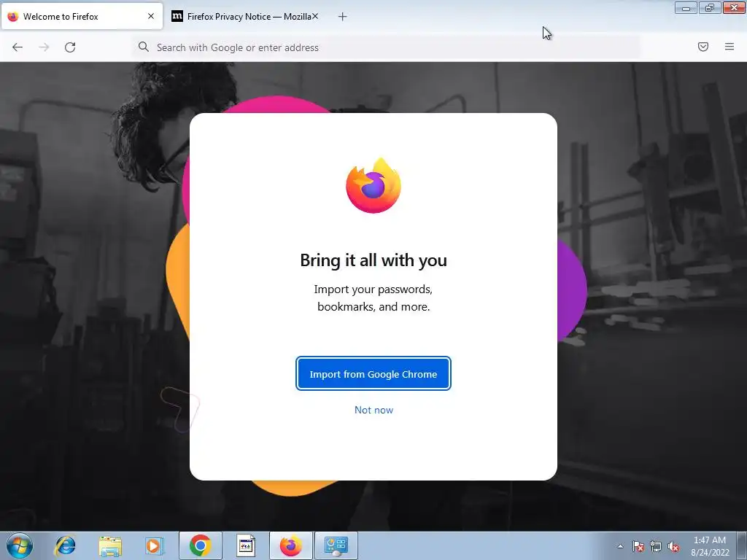Launch Internet Explorer from the taskbar
The height and width of the screenshot is (560, 747).
[65, 545]
